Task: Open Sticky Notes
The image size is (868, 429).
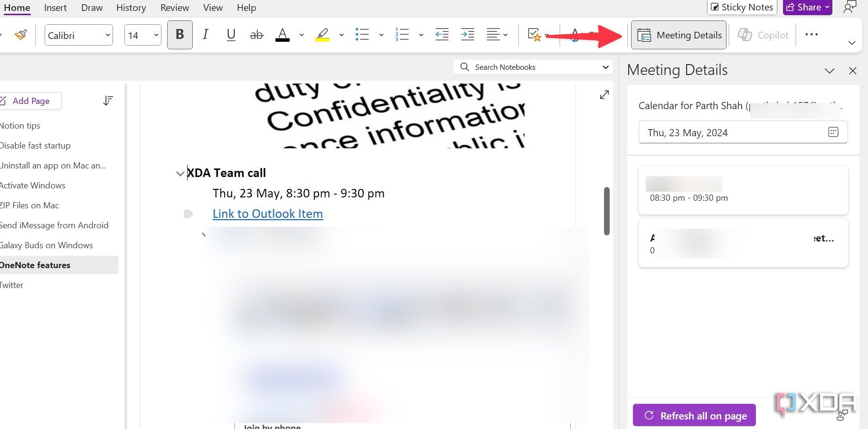Action: click(x=742, y=7)
